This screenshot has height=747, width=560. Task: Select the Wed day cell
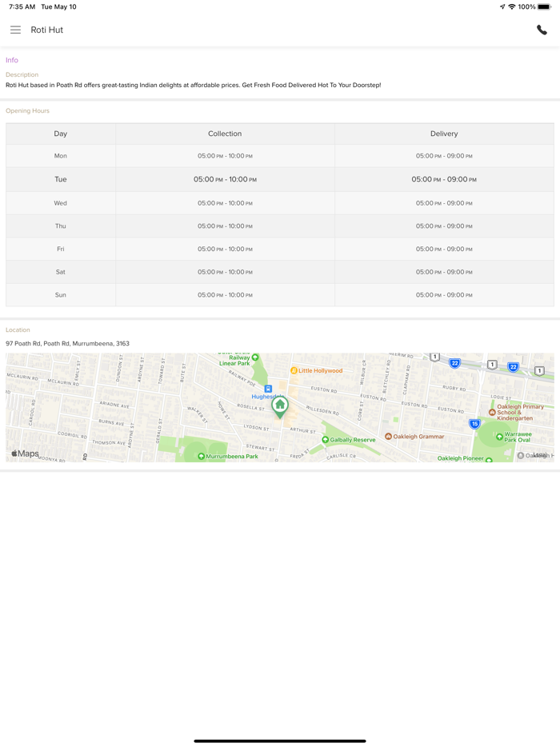[61, 203]
